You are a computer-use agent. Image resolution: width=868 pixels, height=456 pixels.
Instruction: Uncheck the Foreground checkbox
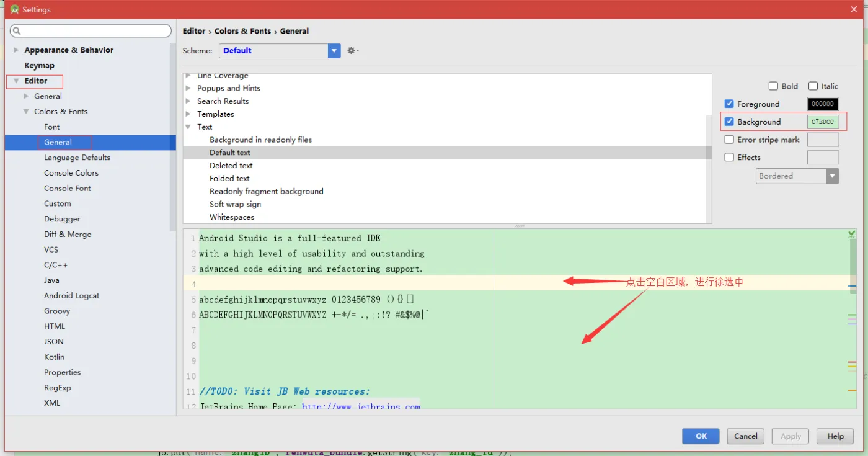pyautogui.click(x=729, y=104)
